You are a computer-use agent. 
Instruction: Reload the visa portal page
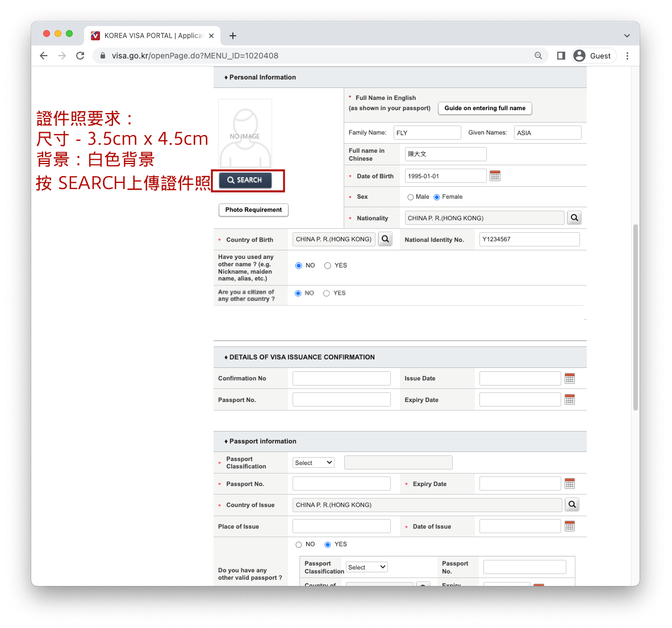click(x=80, y=56)
